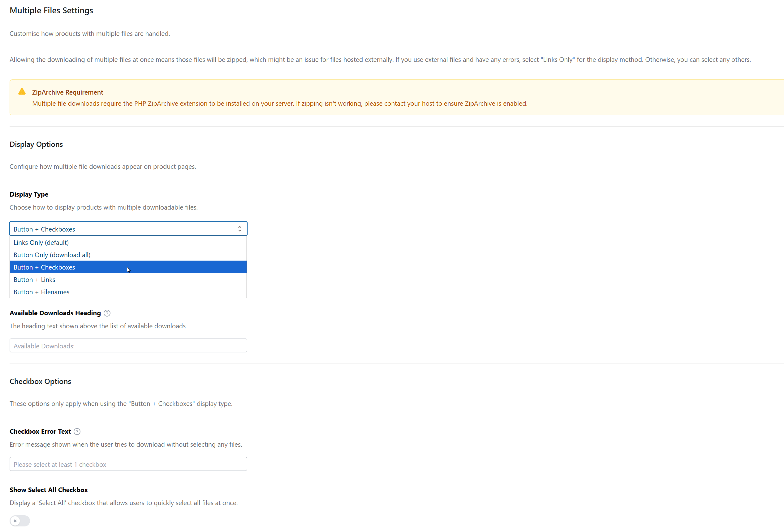Select Button Only (download all) option

(x=52, y=254)
